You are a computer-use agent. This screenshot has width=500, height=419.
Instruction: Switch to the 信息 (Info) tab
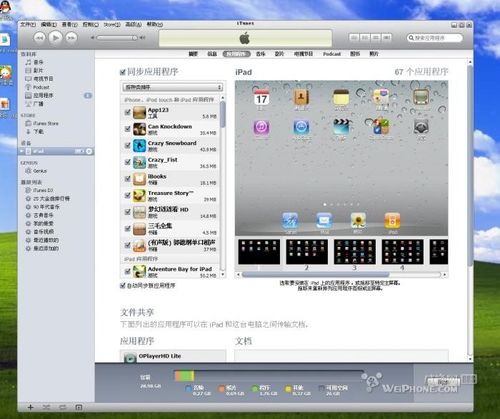[212, 54]
